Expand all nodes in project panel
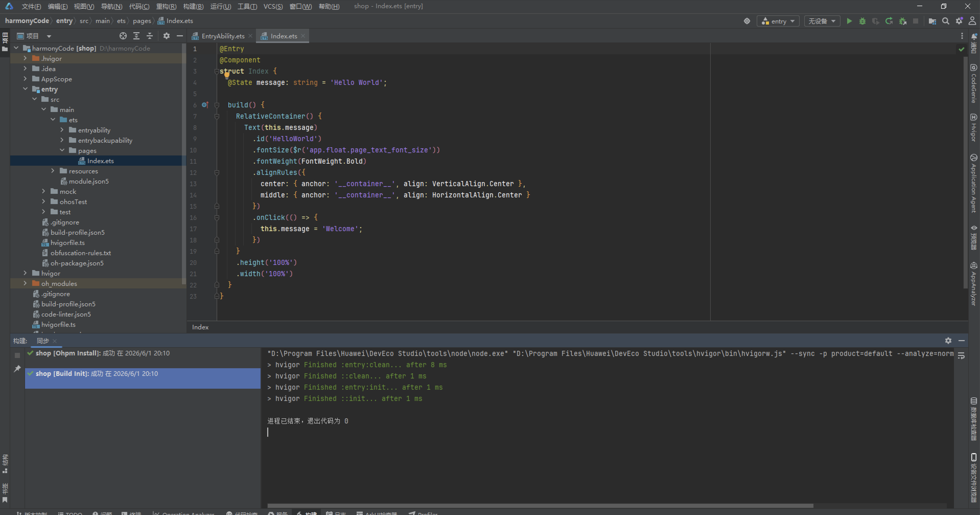 (x=136, y=36)
